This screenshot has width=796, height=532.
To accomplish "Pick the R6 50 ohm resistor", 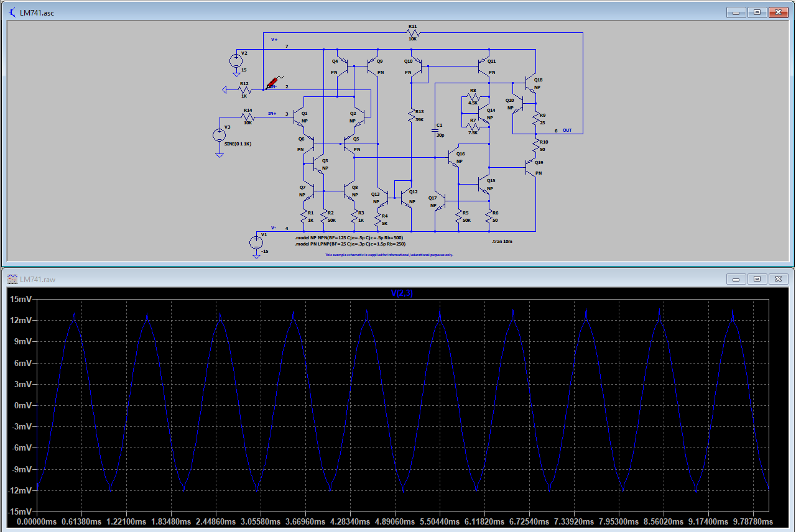I will pos(489,216).
